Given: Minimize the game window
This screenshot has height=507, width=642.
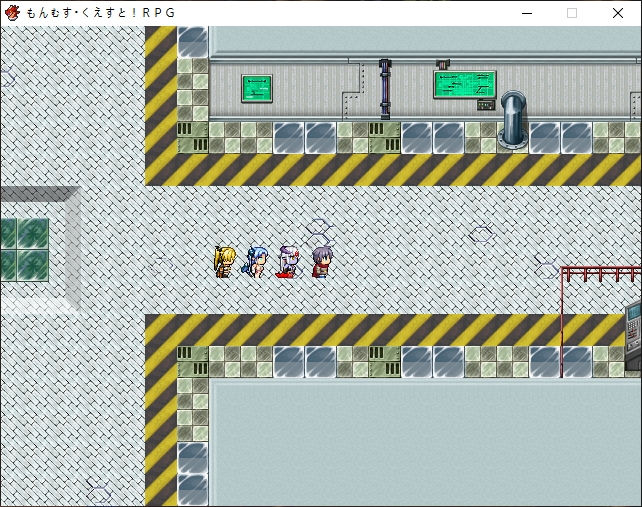Looking at the screenshot, I should (527, 13).
